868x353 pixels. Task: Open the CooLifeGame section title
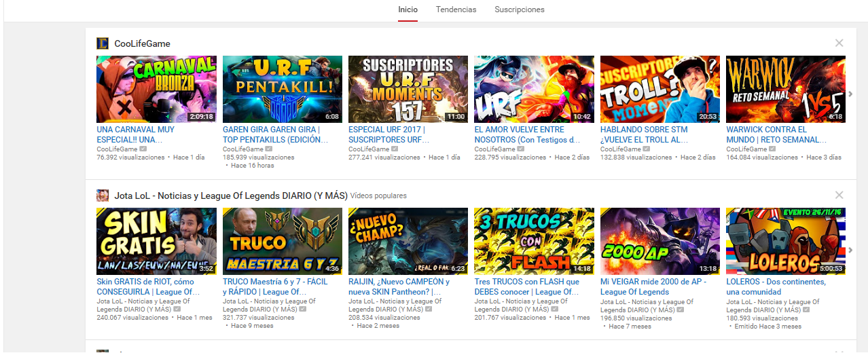click(142, 43)
